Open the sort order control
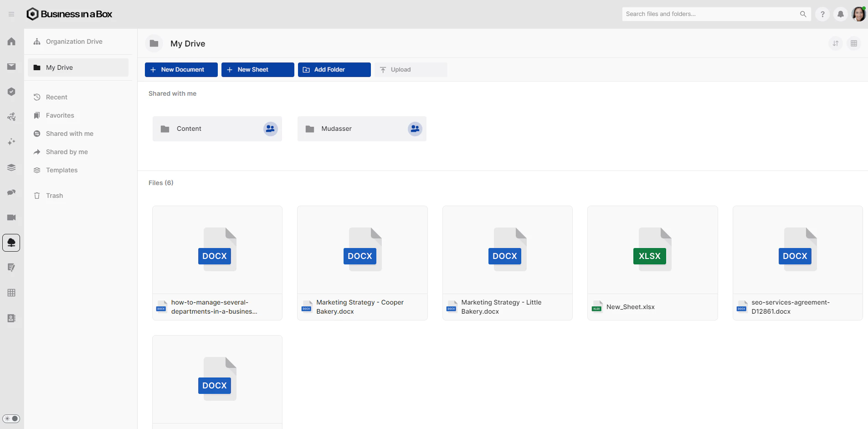Image resolution: width=868 pixels, height=429 pixels. pyautogui.click(x=836, y=43)
